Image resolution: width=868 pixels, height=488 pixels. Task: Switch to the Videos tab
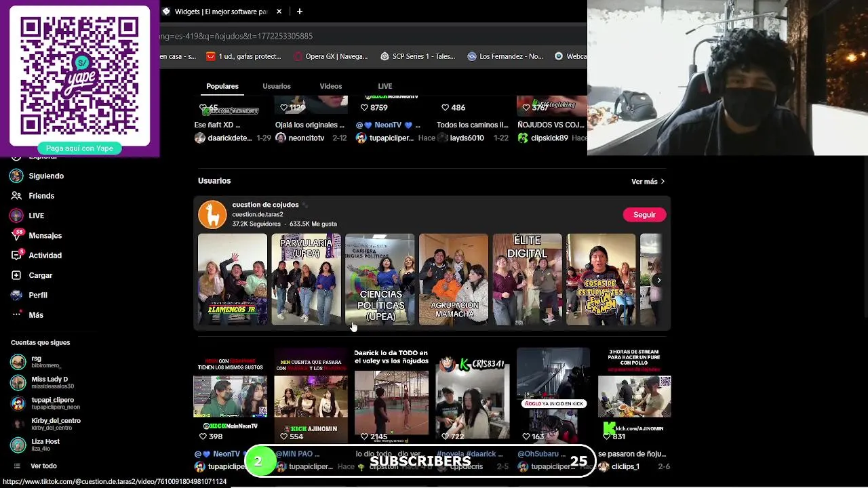[331, 86]
